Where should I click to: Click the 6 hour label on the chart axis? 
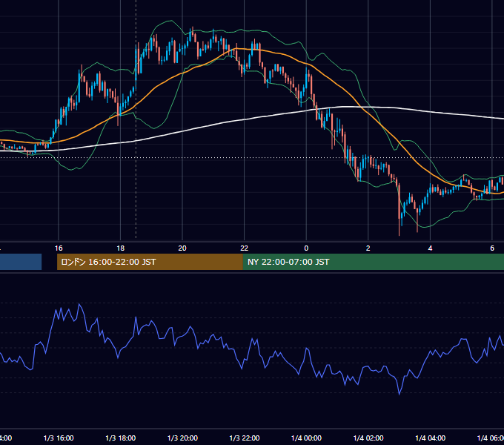click(x=492, y=248)
